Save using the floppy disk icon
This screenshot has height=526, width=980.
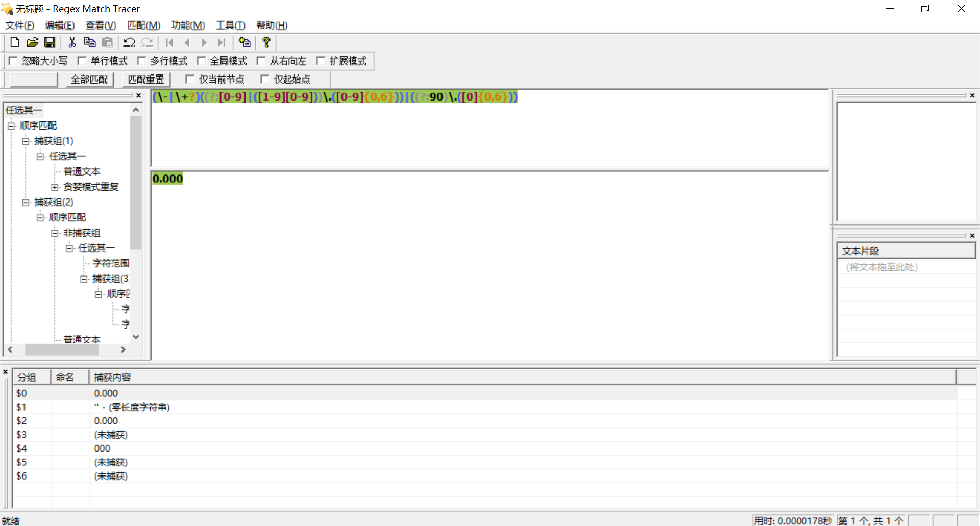tap(50, 42)
